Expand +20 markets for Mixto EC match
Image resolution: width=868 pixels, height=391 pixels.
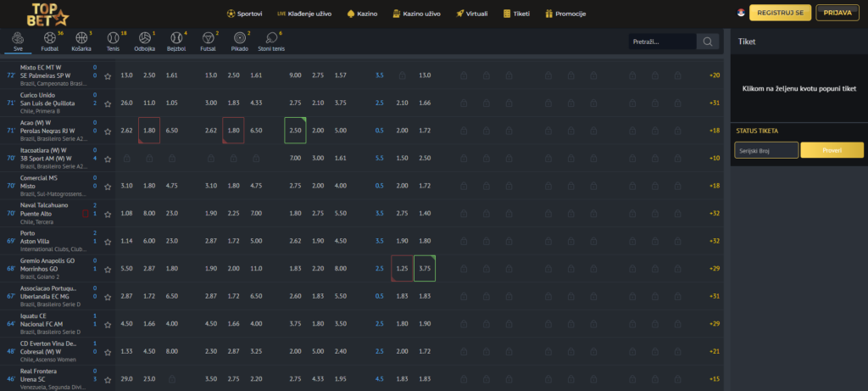click(714, 75)
